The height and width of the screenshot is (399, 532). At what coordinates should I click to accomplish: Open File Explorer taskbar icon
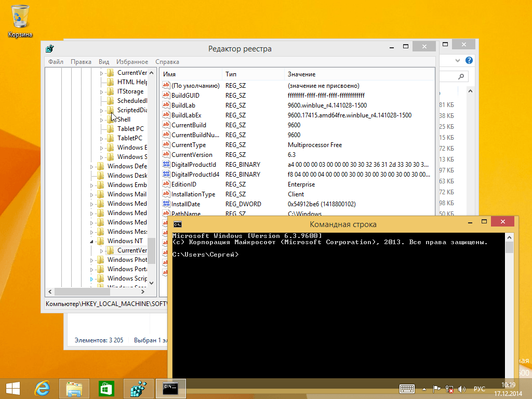(74, 389)
